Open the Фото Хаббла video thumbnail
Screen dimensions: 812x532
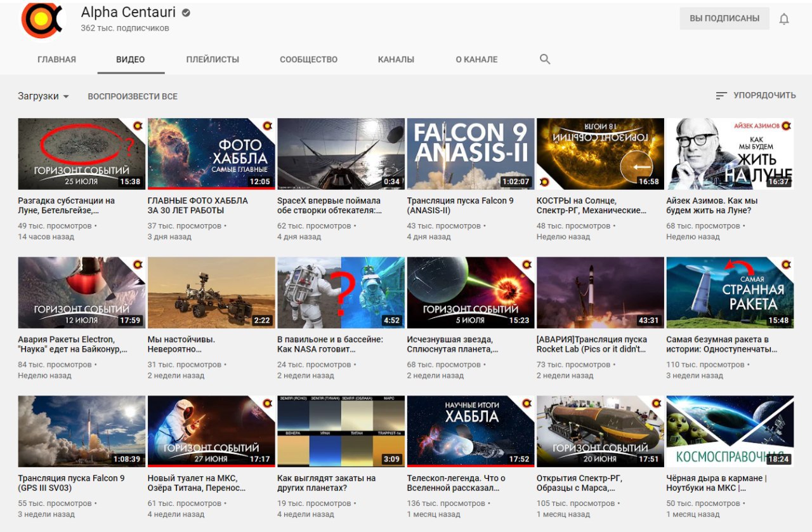point(211,154)
